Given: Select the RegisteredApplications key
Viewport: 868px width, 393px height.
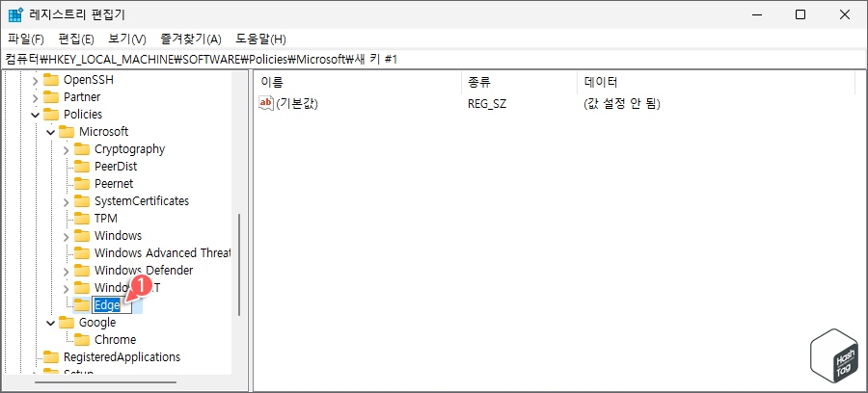Looking at the screenshot, I should coord(122,356).
